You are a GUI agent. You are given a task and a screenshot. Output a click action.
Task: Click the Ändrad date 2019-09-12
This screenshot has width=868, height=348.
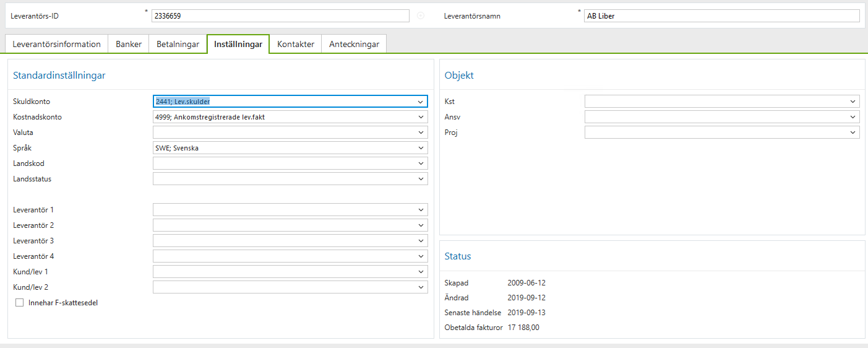tap(526, 298)
